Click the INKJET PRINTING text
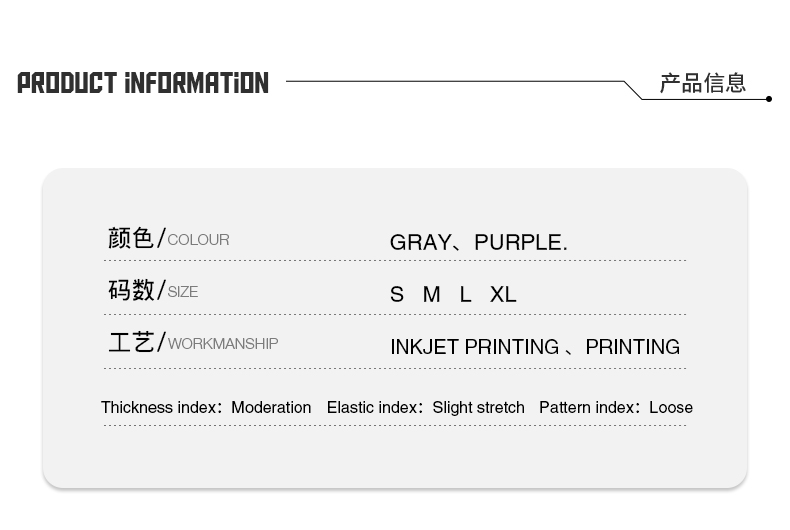The height and width of the screenshot is (530, 790). [x=475, y=347]
